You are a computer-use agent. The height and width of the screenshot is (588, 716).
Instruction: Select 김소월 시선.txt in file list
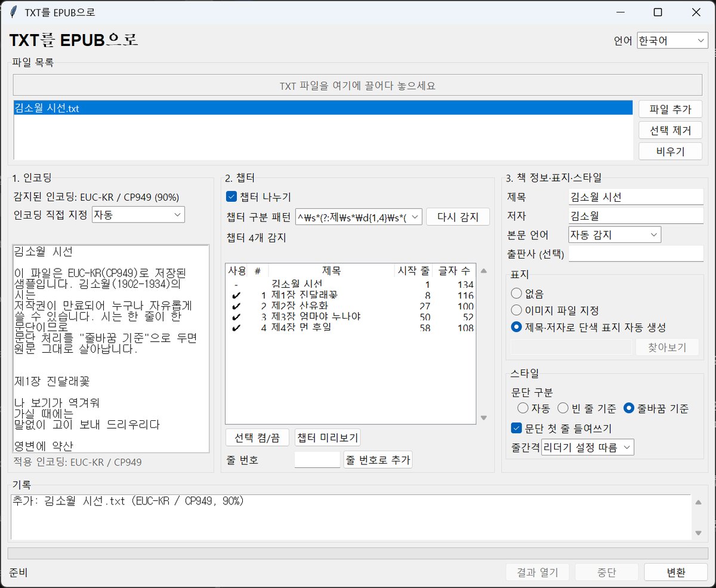pyautogui.click(x=323, y=109)
